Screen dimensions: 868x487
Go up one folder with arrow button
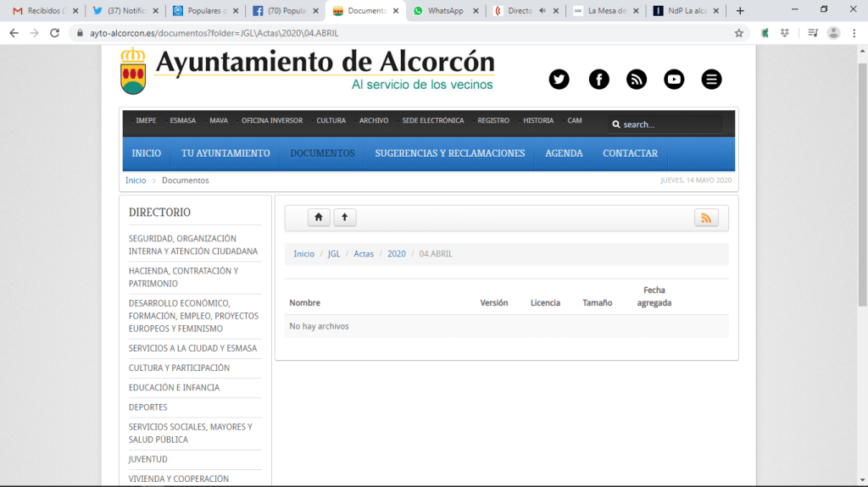tap(345, 218)
